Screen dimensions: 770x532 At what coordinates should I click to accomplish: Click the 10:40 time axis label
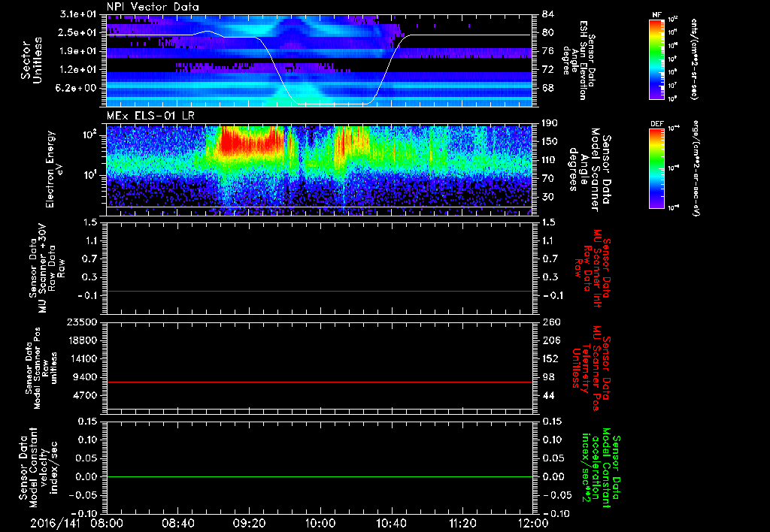tap(391, 523)
